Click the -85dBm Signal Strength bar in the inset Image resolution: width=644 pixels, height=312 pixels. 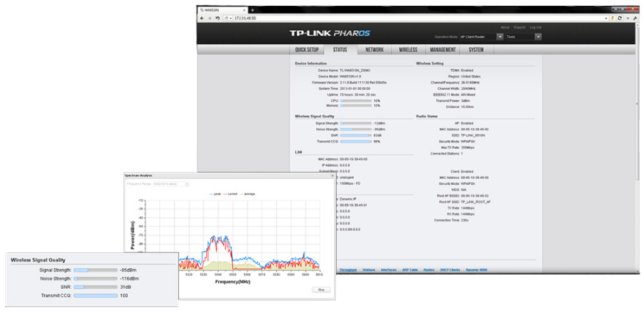(x=95, y=270)
